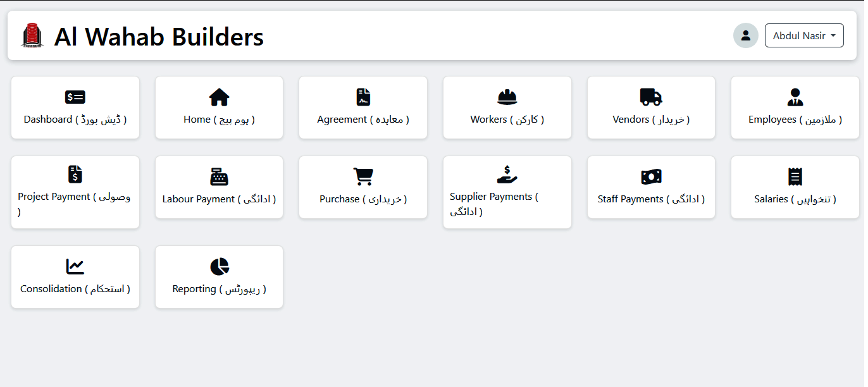Select the Vendors delivery truck icon
This screenshot has height=387, width=868.
pos(651,97)
